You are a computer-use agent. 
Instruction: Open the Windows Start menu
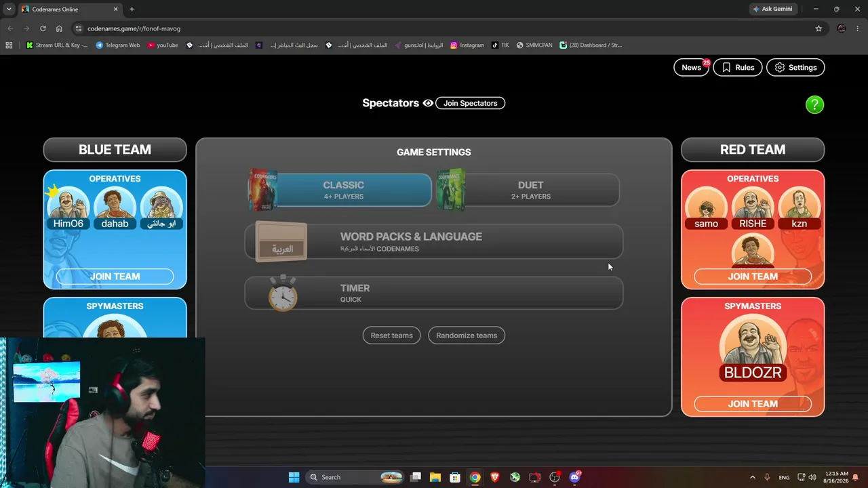click(294, 477)
